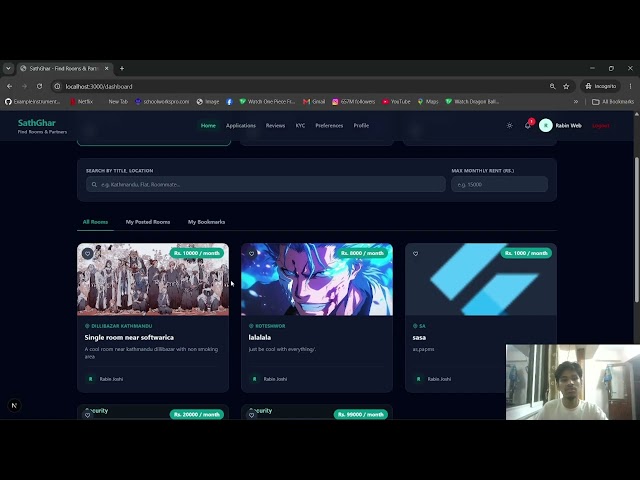Focus the search by title, location field
The height and width of the screenshot is (480, 640).
tap(266, 184)
